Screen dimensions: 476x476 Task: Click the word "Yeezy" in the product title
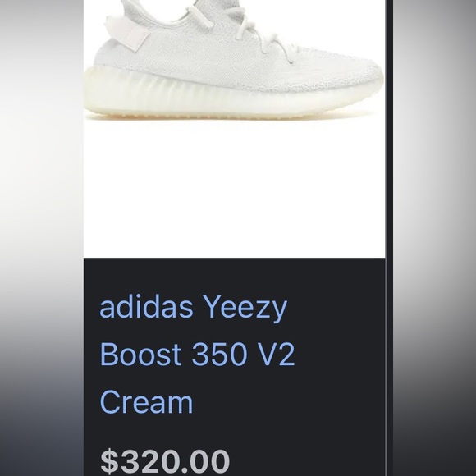click(245, 308)
